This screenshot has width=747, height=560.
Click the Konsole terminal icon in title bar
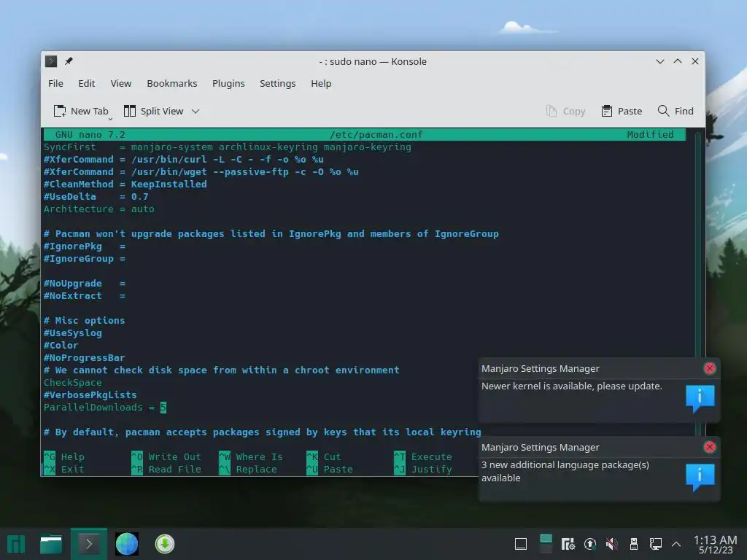click(x=51, y=61)
